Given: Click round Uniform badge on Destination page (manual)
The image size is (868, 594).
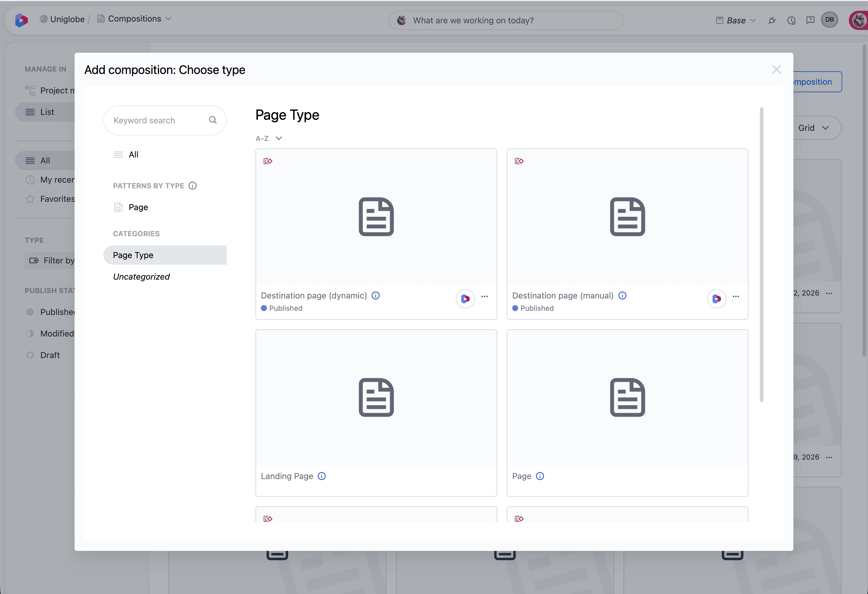Looking at the screenshot, I should pos(717,299).
